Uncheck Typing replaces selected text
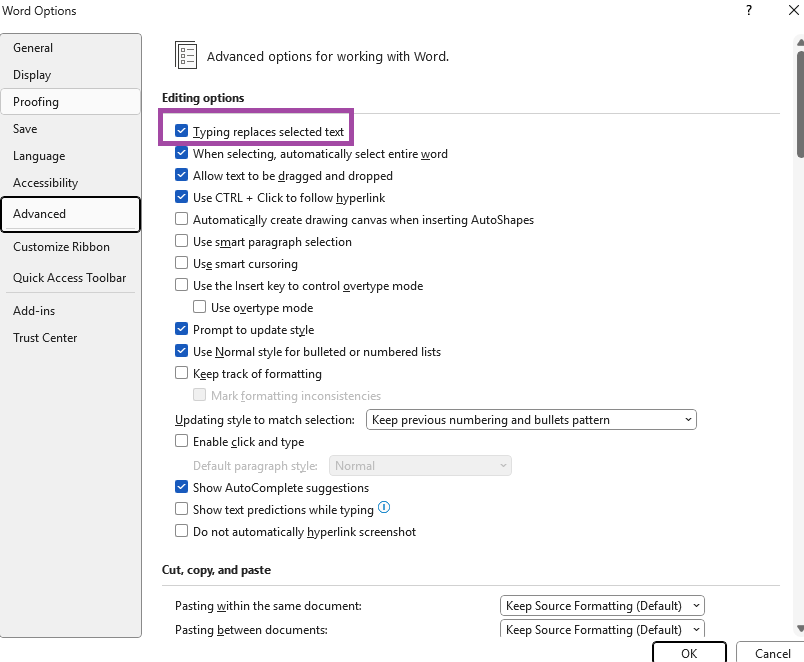Screen dimensions: 804x662 (182, 131)
